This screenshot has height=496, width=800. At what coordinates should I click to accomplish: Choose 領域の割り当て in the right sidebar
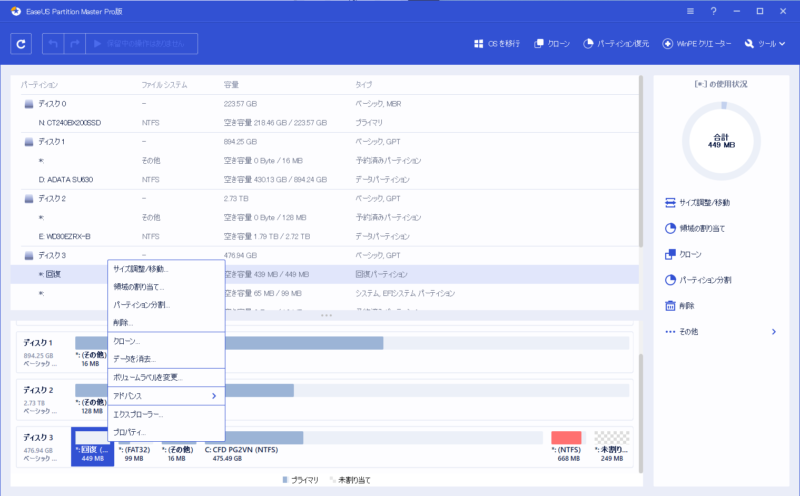tap(695, 229)
